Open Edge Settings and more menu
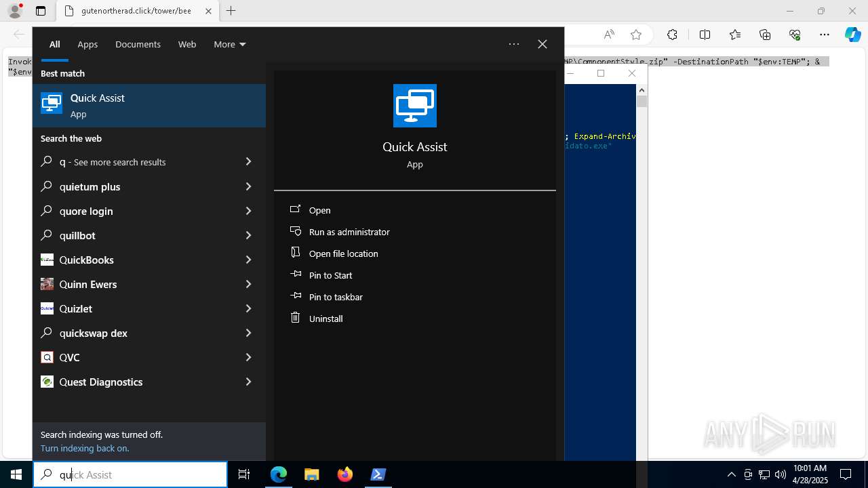 pos(825,35)
